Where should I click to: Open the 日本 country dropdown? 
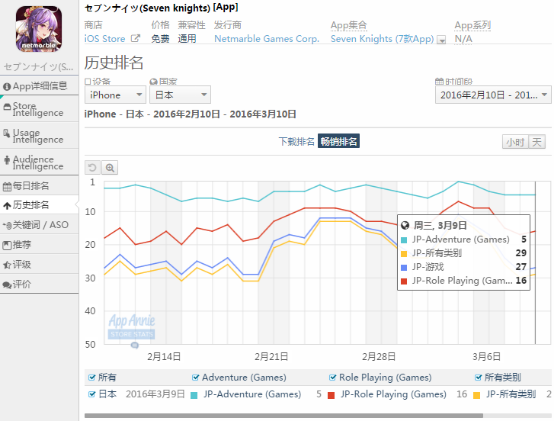[x=180, y=95]
